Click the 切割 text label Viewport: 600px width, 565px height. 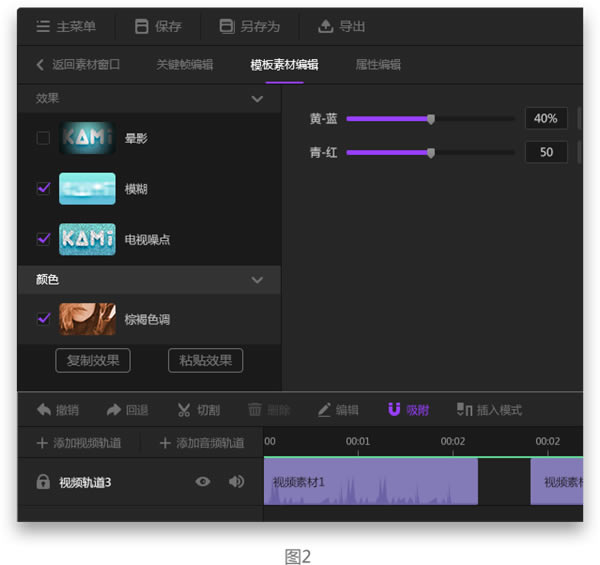pos(208,410)
